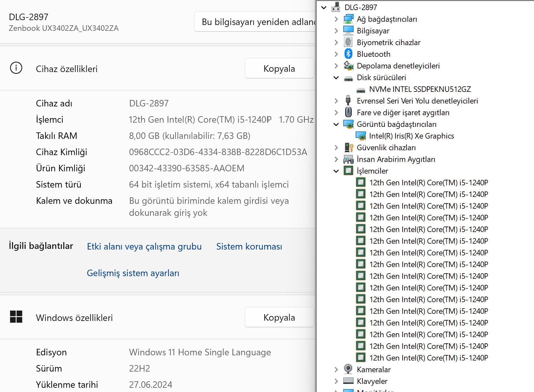Click the İşlemciler chip category icon
This screenshot has width=534, height=392.
pyautogui.click(x=348, y=171)
